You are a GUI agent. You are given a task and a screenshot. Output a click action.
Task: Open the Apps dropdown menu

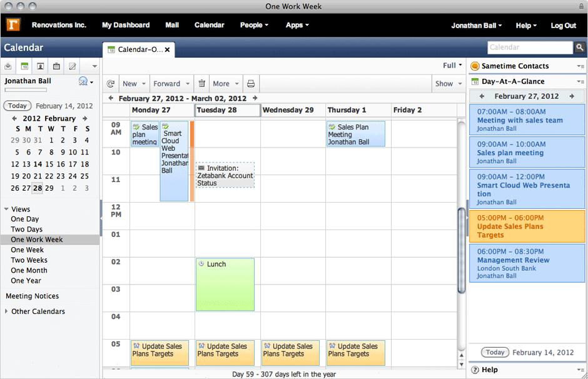[x=297, y=25]
